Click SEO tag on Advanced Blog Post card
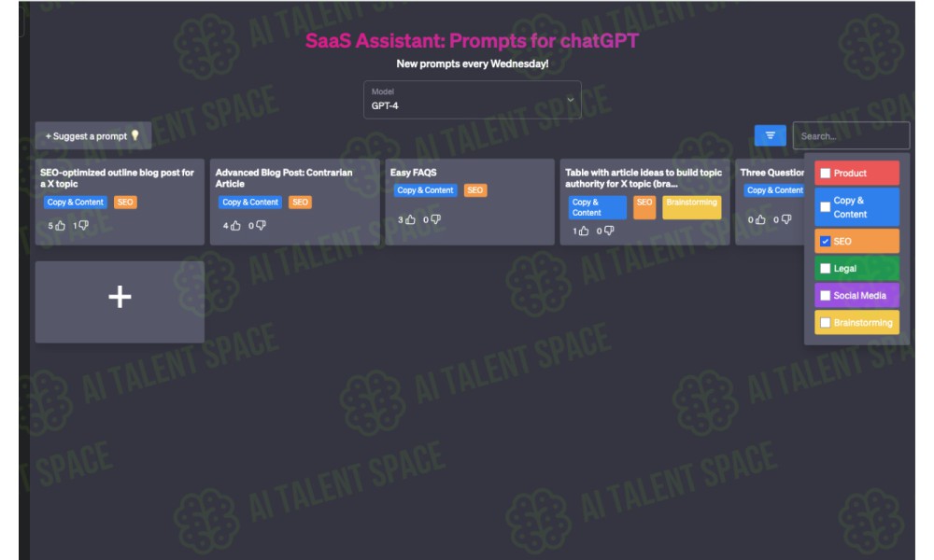934x560 pixels. (x=300, y=203)
